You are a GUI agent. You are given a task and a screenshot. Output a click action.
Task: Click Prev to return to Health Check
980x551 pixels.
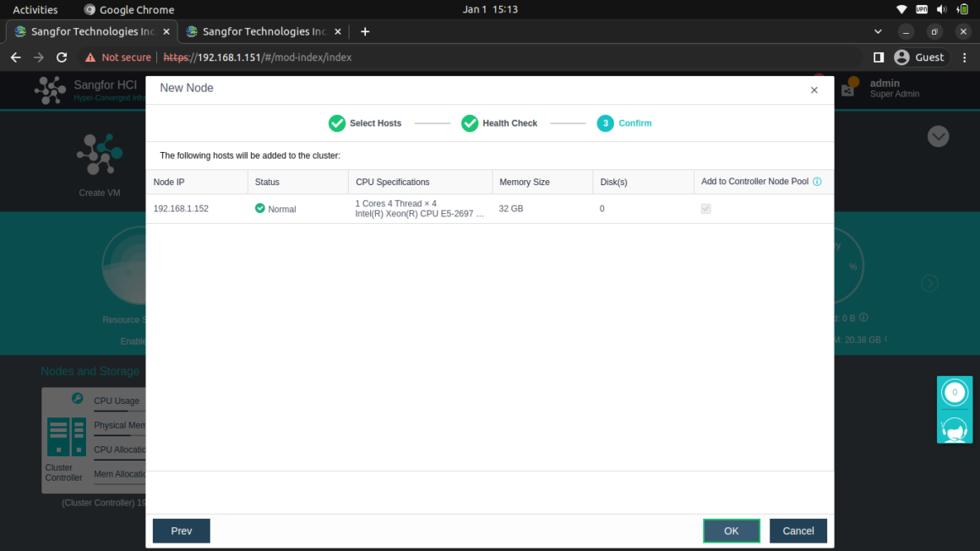181,531
